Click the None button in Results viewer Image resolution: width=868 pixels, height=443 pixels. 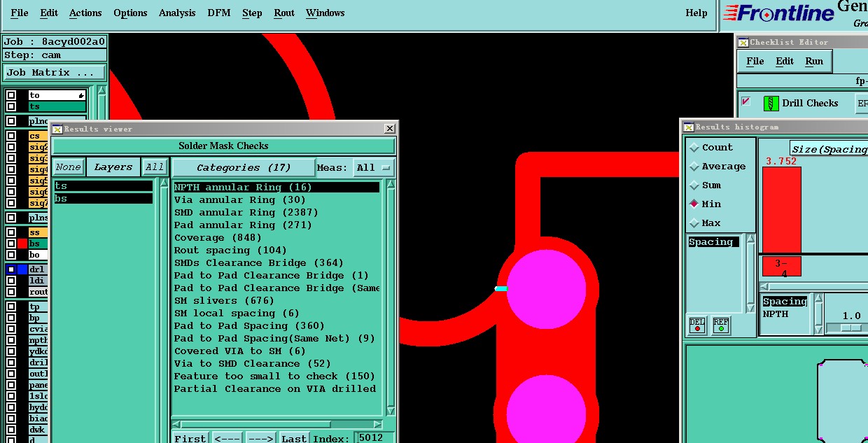(x=69, y=167)
